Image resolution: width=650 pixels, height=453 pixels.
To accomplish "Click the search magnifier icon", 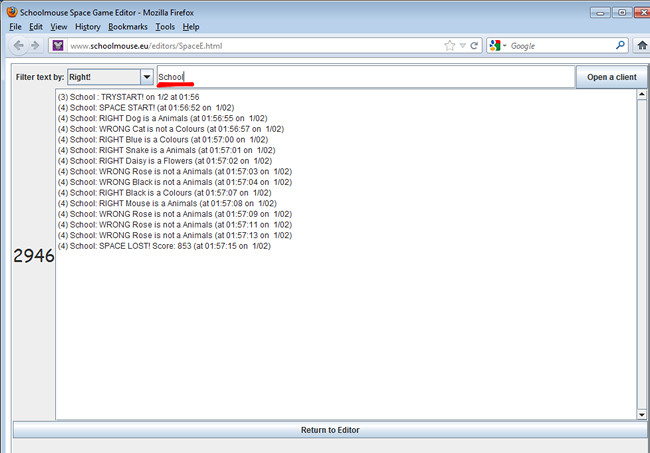I will pyautogui.click(x=620, y=46).
